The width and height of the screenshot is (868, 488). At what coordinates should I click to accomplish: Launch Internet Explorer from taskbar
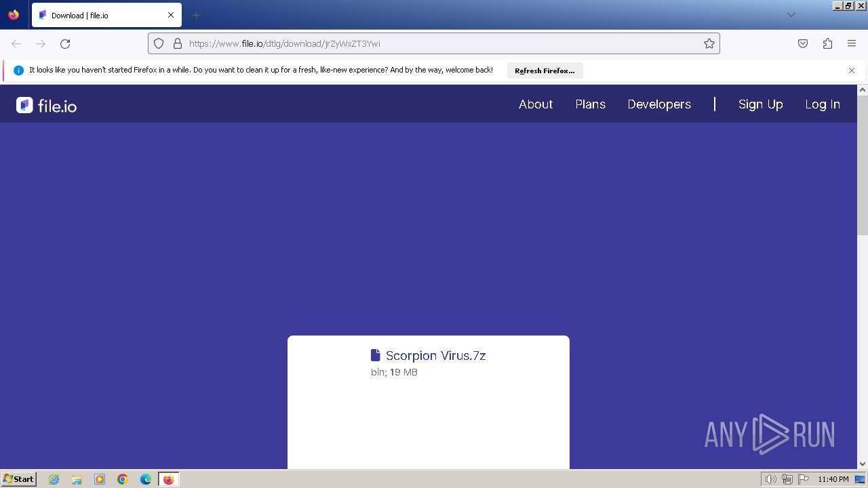54,479
